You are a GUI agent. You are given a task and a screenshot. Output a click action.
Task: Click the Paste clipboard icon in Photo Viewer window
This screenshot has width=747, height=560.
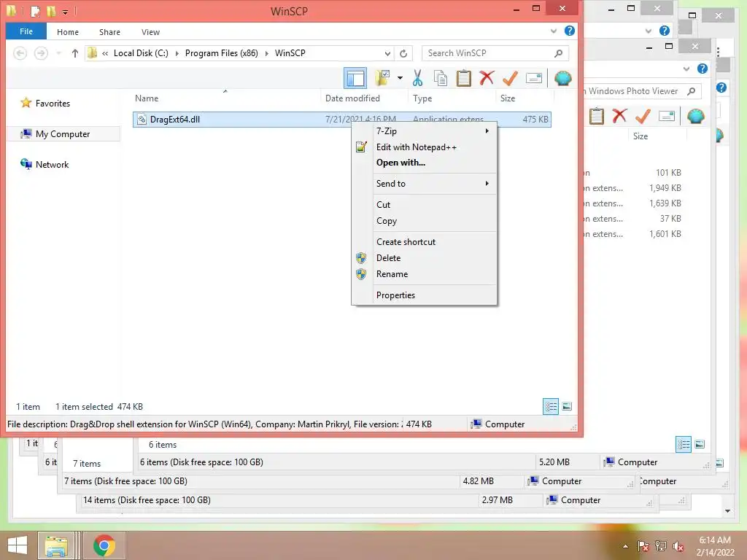[597, 116]
